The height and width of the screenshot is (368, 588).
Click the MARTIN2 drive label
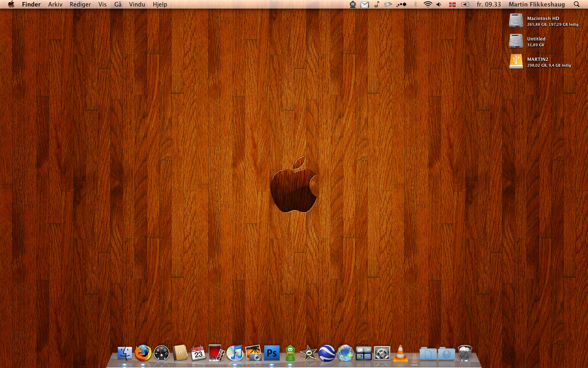click(x=538, y=59)
